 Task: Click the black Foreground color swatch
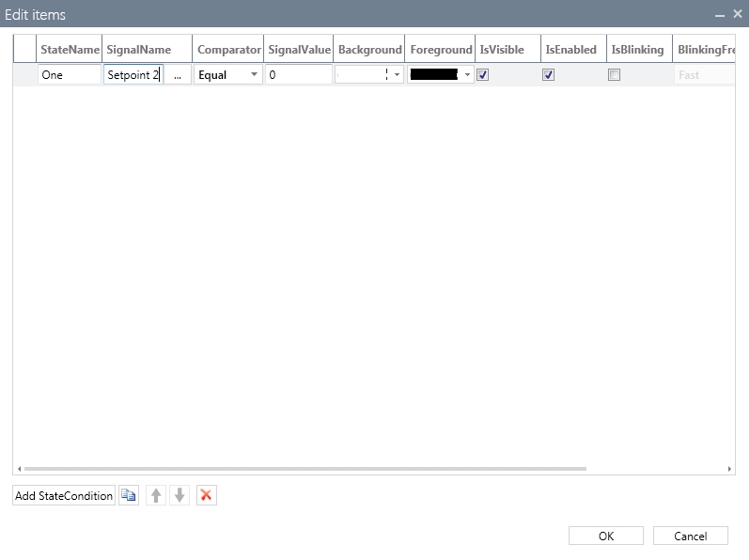434,75
